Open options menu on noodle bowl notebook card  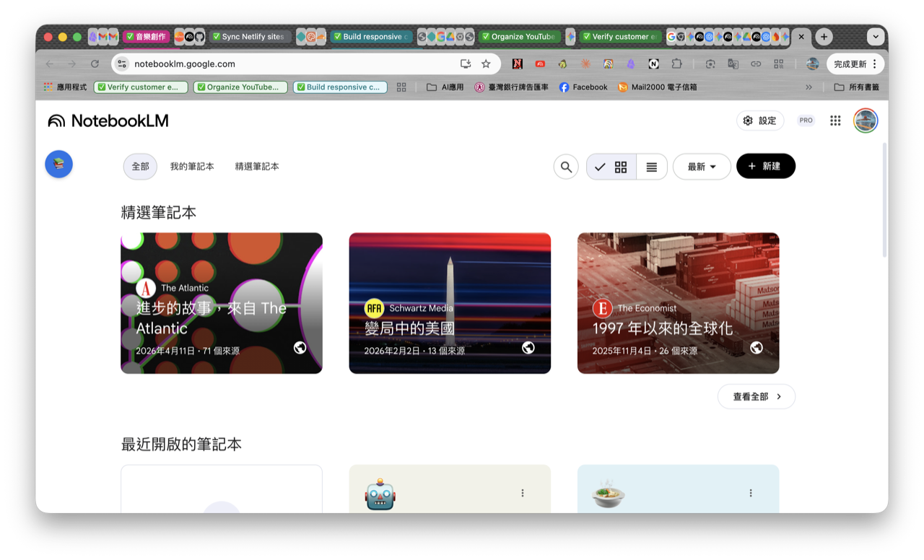[x=751, y=493]
